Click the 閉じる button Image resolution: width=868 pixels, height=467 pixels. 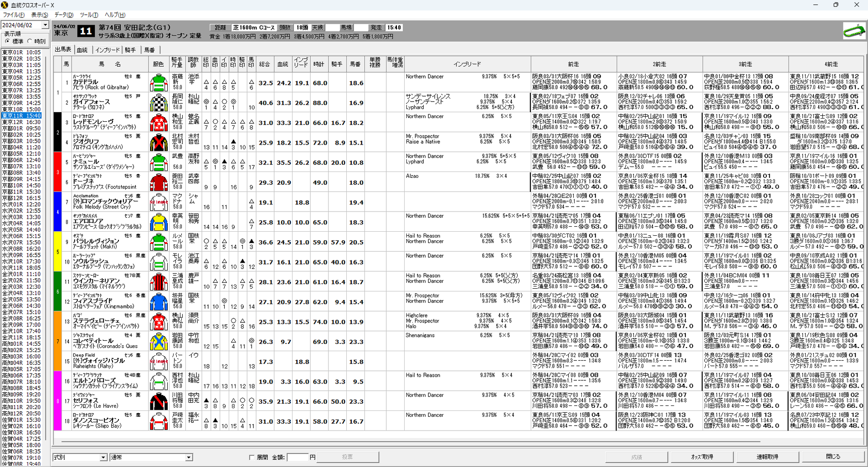click(833, 457)
